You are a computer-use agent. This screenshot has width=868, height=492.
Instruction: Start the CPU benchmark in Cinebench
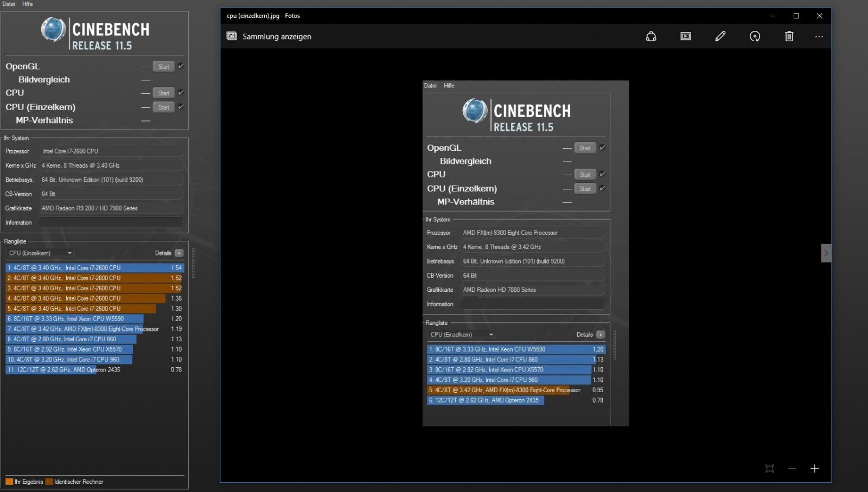pos(163,93)
